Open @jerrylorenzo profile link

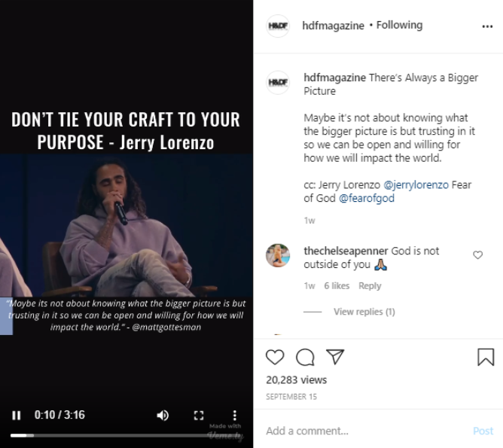(x=416, y=184)
